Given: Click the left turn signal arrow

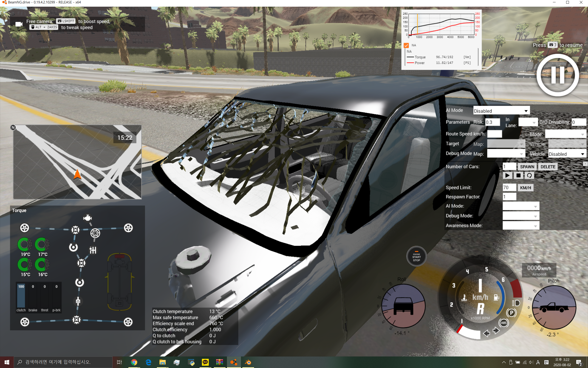Looking at the screenshot, I should [486, 333].
